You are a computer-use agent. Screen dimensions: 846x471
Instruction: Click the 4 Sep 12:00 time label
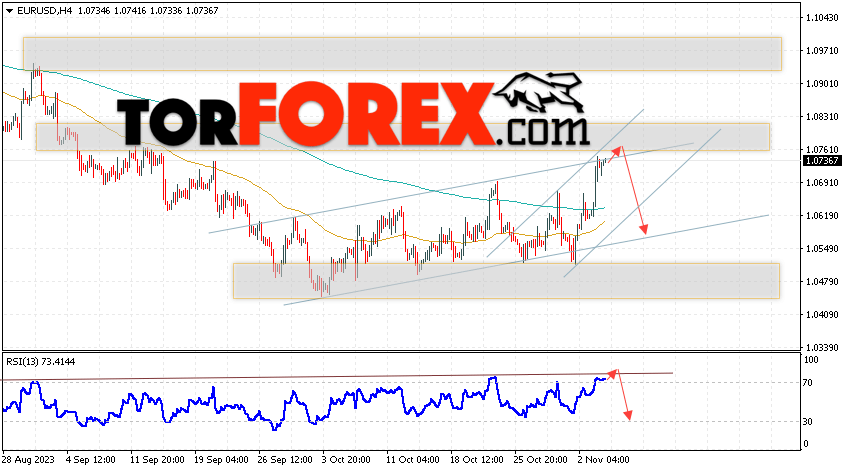pos(91,460)
